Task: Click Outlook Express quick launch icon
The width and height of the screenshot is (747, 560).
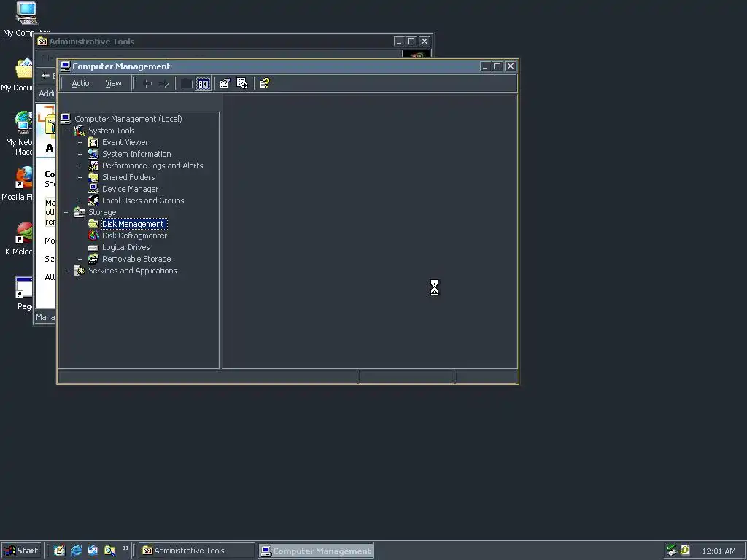Action: [93, 551]
